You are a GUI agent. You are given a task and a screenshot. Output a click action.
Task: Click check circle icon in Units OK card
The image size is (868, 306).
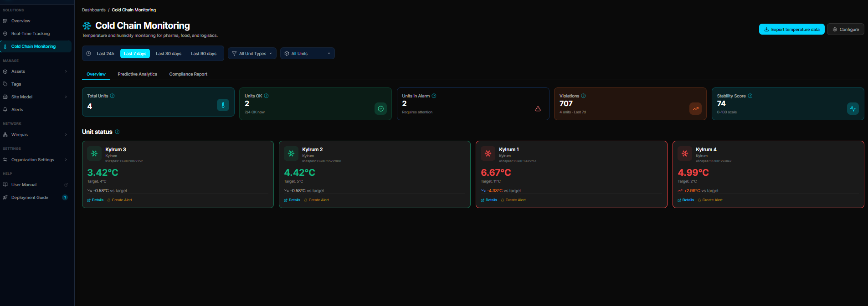pos(380,108)
